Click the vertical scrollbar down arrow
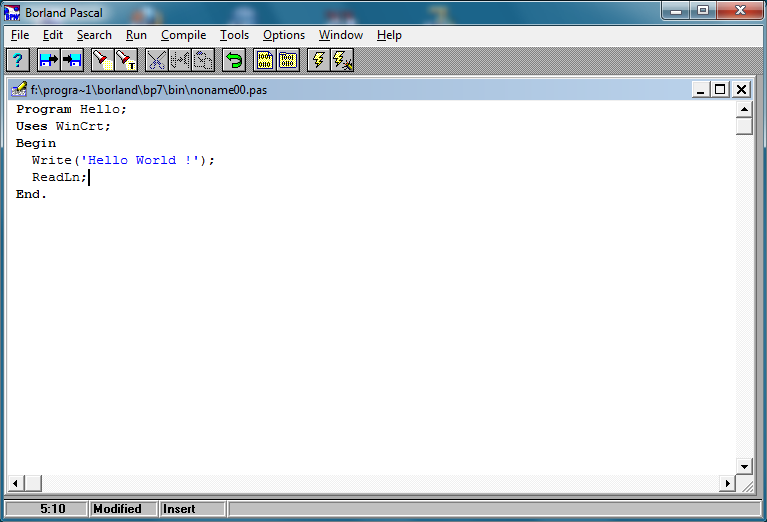This screenshot has height=522, width=767. point(744,466)
